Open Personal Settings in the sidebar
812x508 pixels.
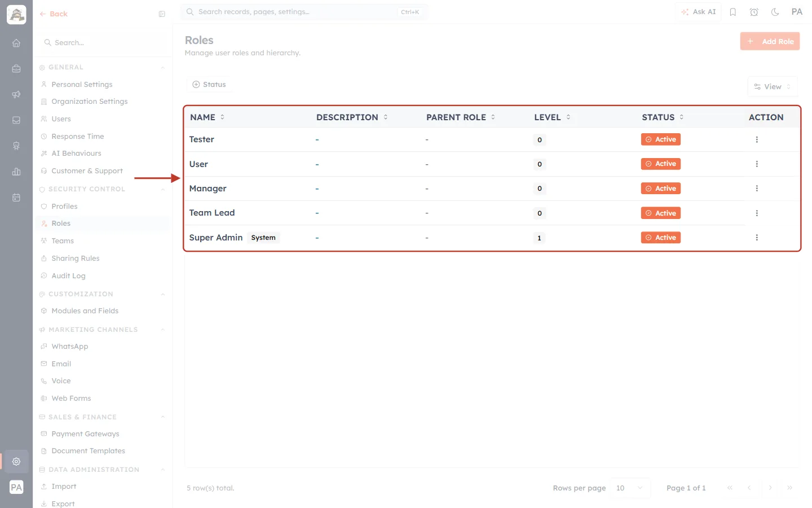coord(82,85)
